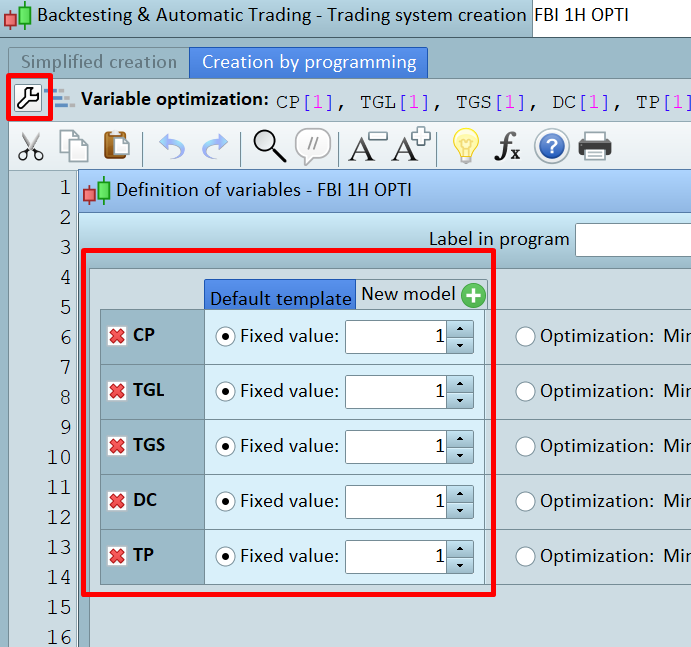Click DC fixed value field
The width and height of the screenshot is (691, 647).
coord(396,502)
